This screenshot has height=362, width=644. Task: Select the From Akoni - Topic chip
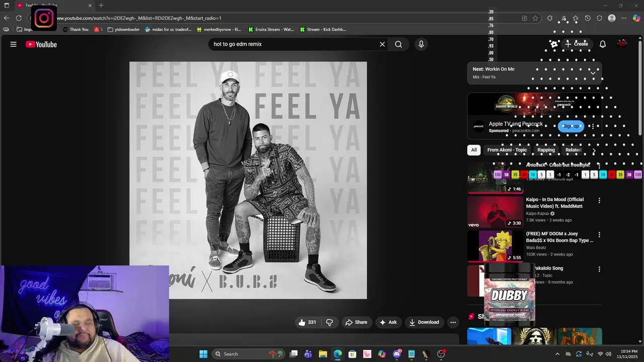point(507,150)
